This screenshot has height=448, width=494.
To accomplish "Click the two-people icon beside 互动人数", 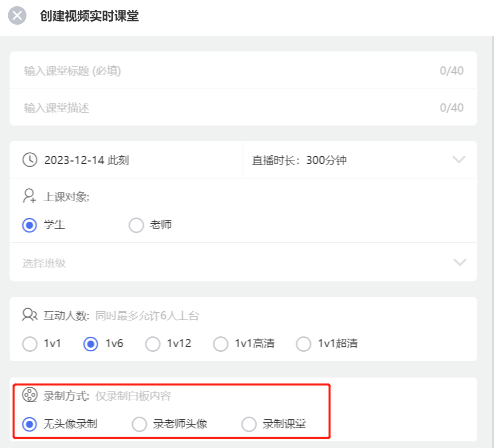I will coord(30,314).
